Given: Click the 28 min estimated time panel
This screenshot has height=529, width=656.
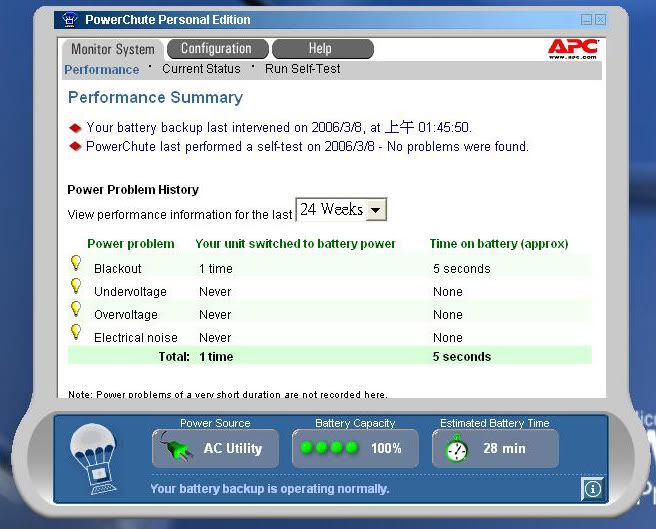Looking at the screenshot, I should point(495,448).
